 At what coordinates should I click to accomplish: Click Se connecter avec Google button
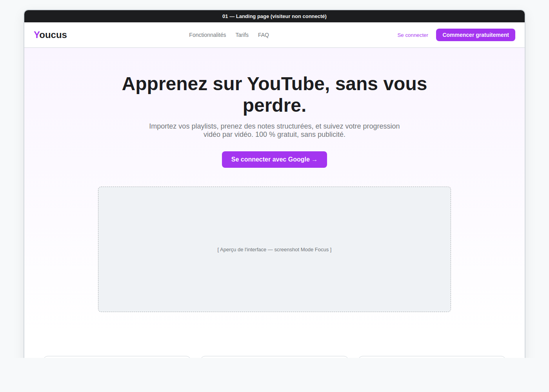[x=274, y=160]
